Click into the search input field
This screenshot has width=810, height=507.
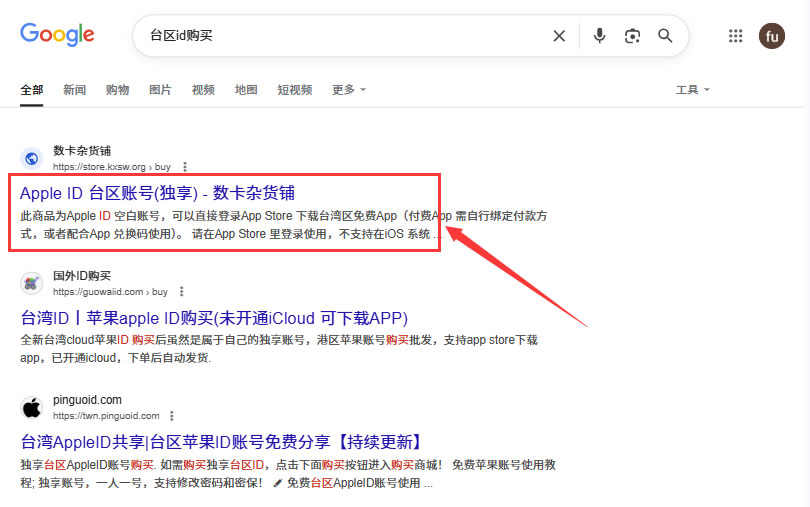(x=340, y=36)
